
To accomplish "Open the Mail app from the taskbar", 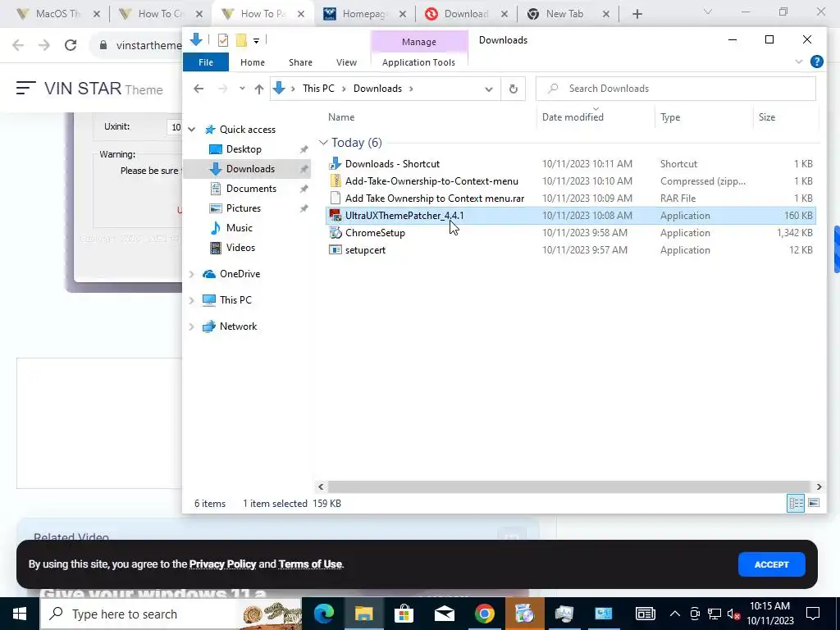I will pos(444,614).
